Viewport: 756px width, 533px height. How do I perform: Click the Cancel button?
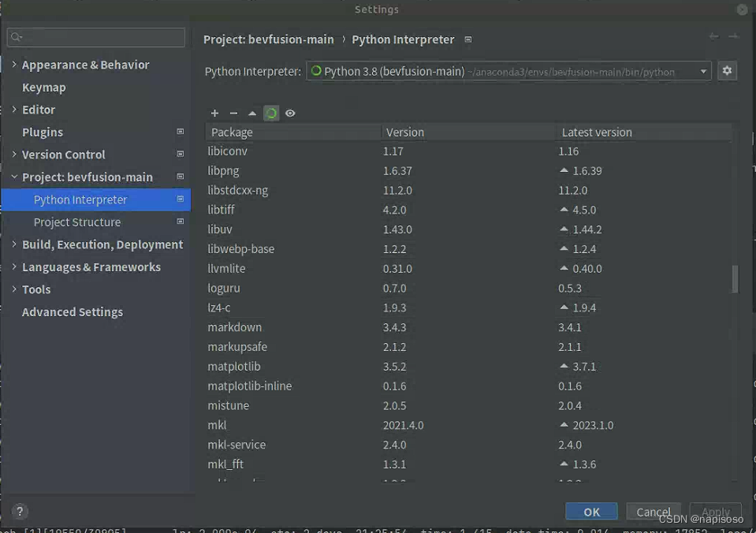[x=654, y=512]
